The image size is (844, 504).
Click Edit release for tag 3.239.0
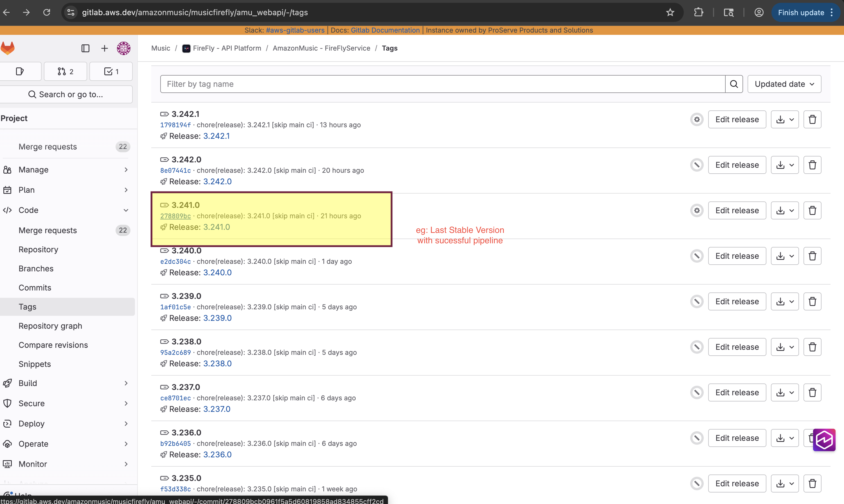pyautogui.click(x=737, y=301)
